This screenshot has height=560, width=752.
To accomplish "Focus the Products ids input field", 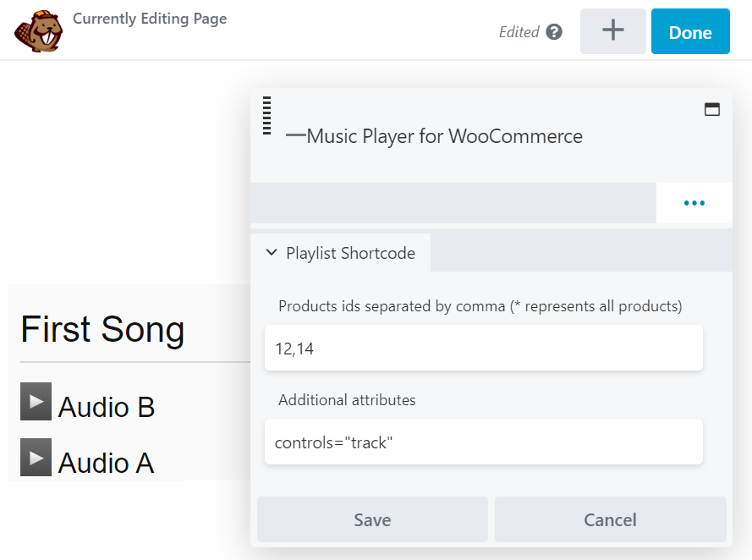I will coord(483,348).
